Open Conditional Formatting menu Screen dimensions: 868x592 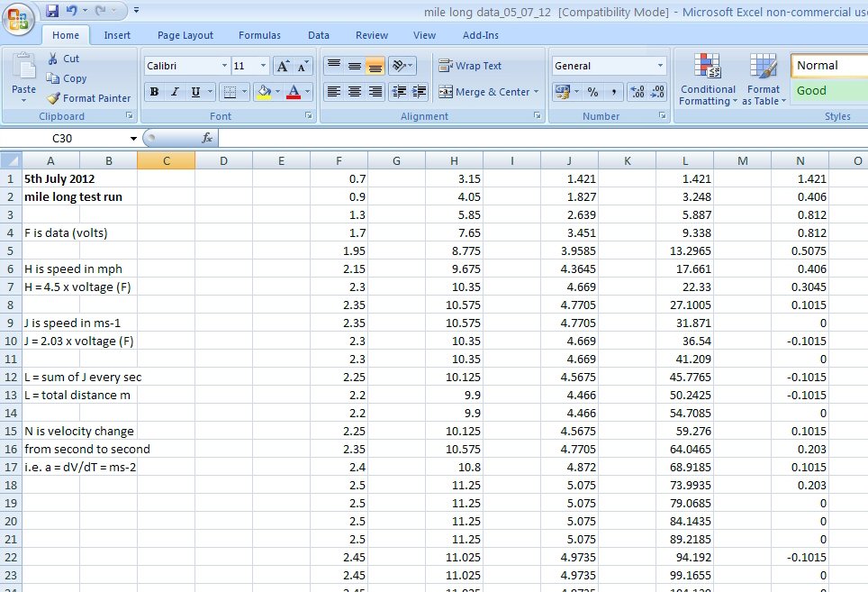click(x=708, y=79)
